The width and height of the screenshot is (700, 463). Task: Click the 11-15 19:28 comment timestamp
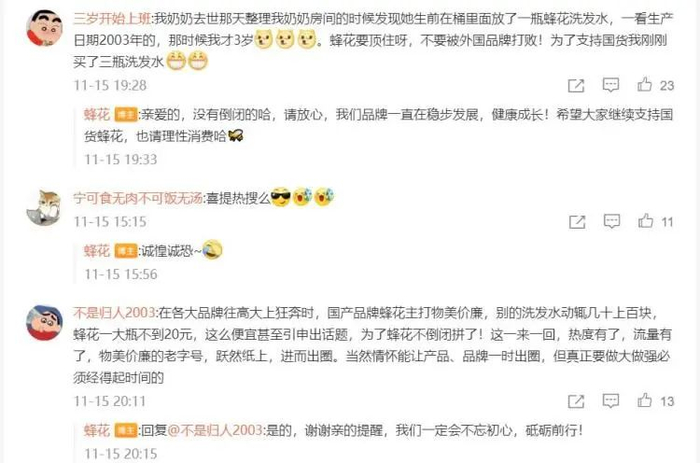tap(110, 85)
